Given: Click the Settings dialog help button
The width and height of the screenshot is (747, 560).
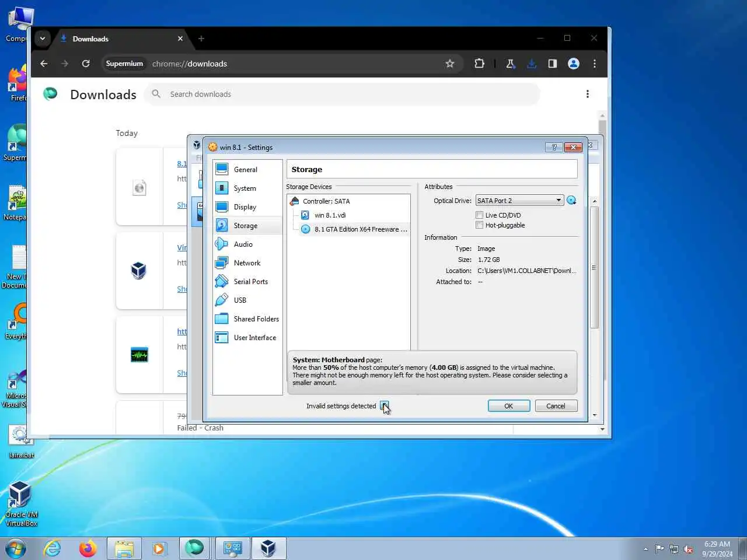Looking at the screenshot, I should [x=554, y=147].
